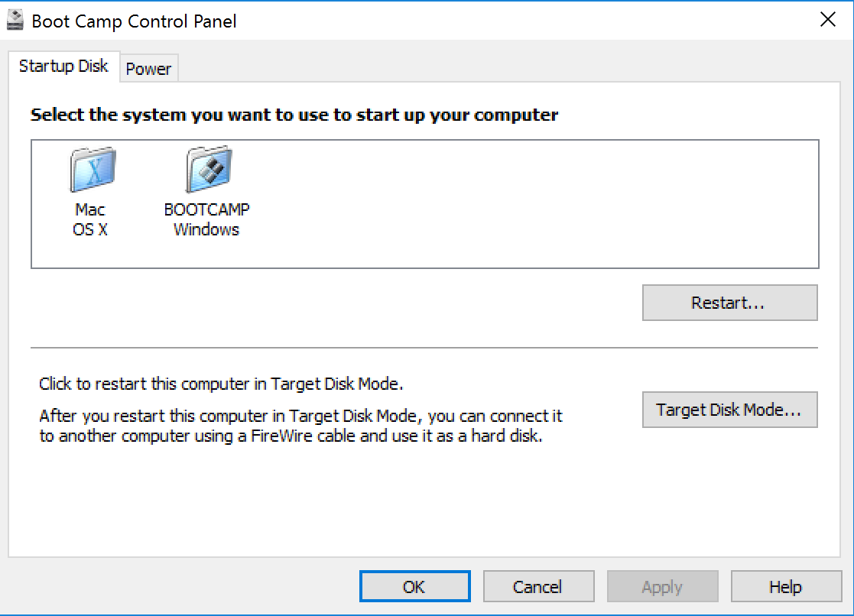The image size is (854, 616).
Task: Click the "Click to restart this computer" line
Action: [221, 383]
